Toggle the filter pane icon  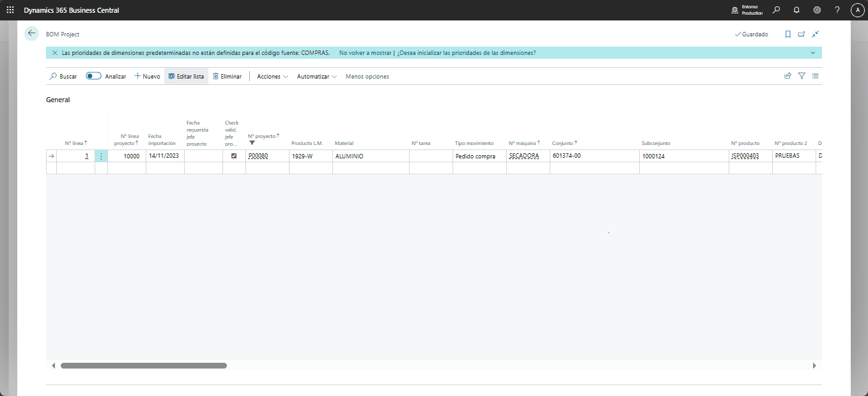802,75
